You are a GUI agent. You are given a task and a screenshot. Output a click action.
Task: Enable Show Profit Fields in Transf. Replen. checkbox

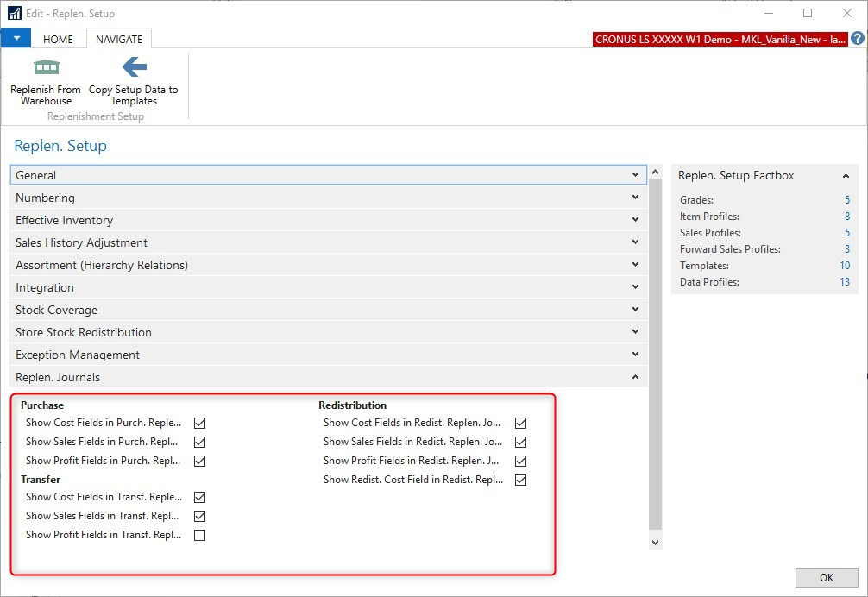pos(200,536)
